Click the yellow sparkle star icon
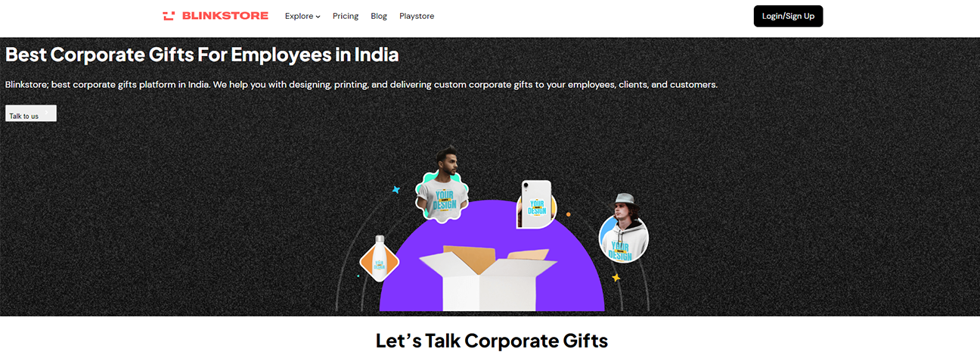Viewport: 980px width, 352px height. click(x=616, y=278)
